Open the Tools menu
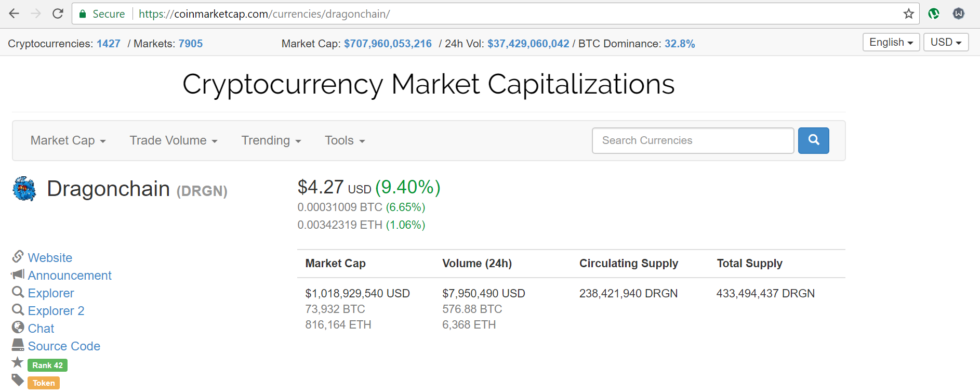The height and width of the screenshot is (392, 980). (x=345, y=140)
